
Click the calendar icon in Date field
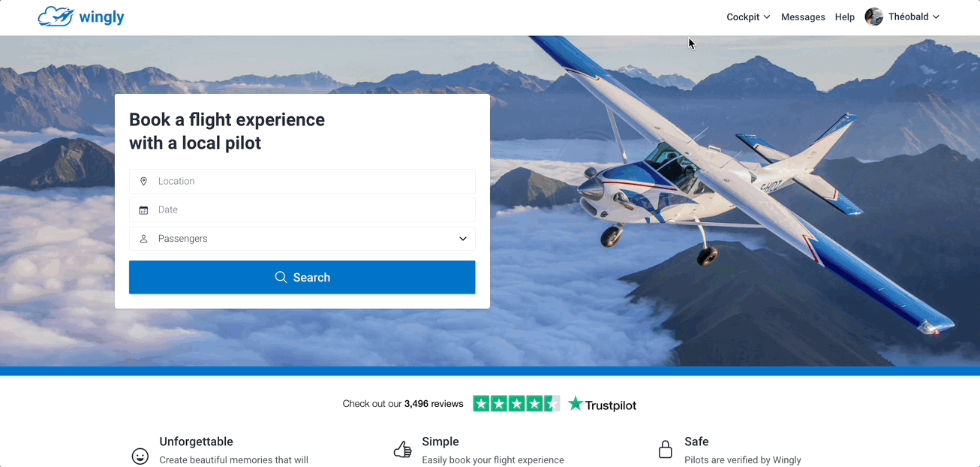[x=143, y=210]
